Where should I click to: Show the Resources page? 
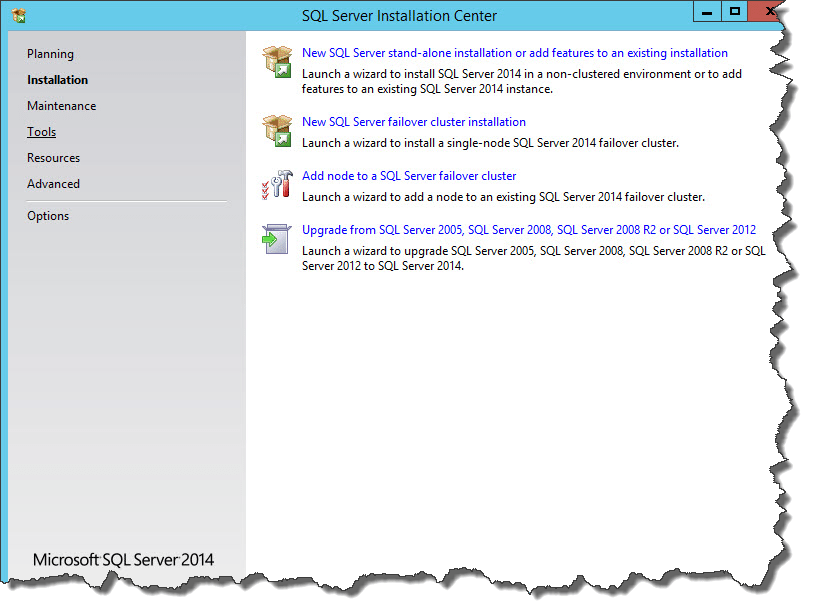pyautogui.click(x=53, y=158)
